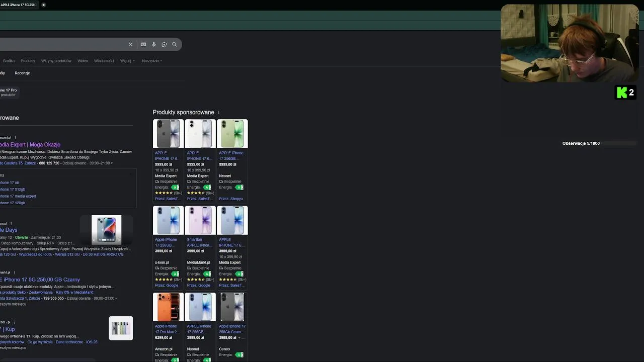
Task: Open the Wideo search tab
Action: [x=83, y=61]
